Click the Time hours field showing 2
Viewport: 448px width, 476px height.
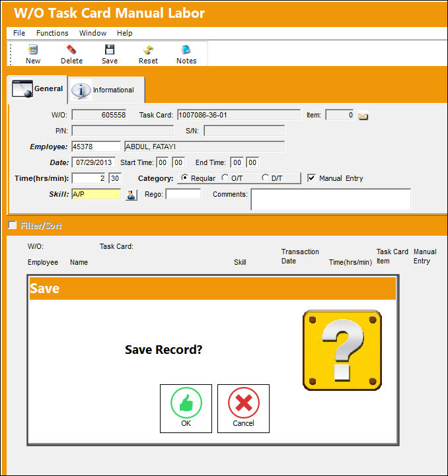[89, 178]
